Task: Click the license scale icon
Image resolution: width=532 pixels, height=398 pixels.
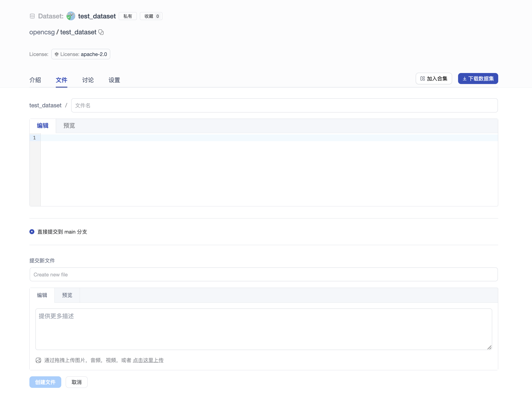Action: (x=57, y=54)
